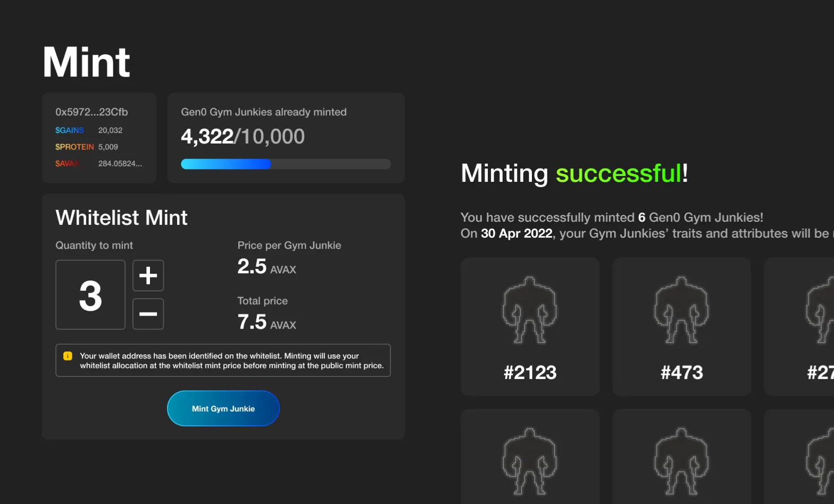
Task: Click the Minting successful! heading
Action: point(574,173)
